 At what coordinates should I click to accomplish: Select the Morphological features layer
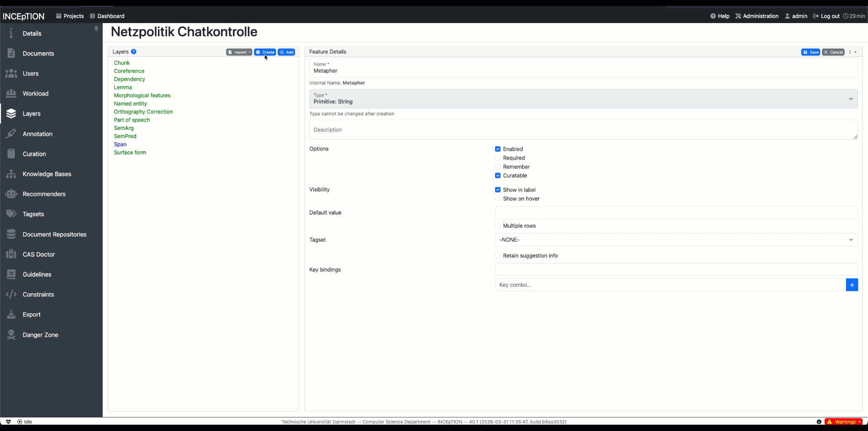[142, 96]
